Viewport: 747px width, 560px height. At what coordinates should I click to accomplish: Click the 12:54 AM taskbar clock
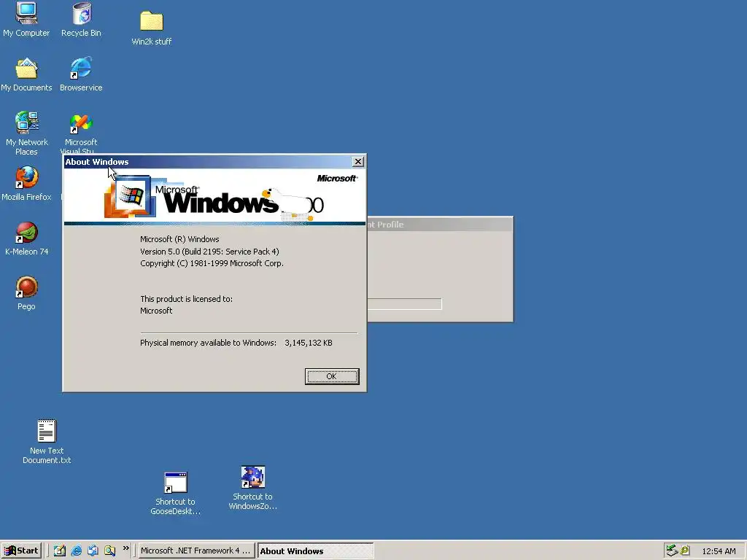719,551
